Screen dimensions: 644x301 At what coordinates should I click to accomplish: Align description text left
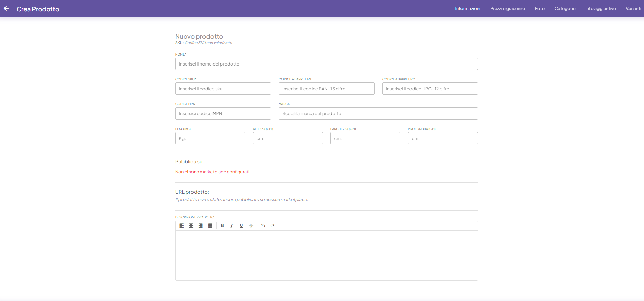click(x=181, y=225)
